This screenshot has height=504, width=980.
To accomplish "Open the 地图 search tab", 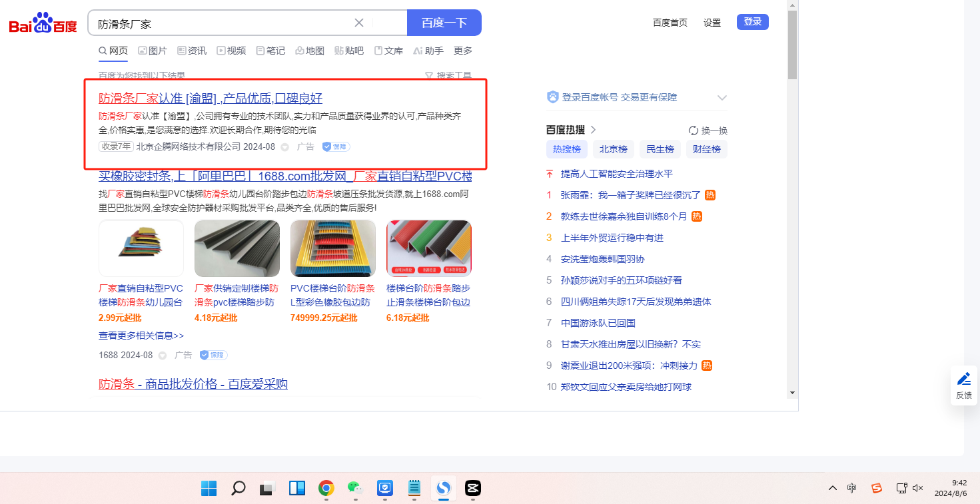I will pyautogui.click(x=310, y=51).
